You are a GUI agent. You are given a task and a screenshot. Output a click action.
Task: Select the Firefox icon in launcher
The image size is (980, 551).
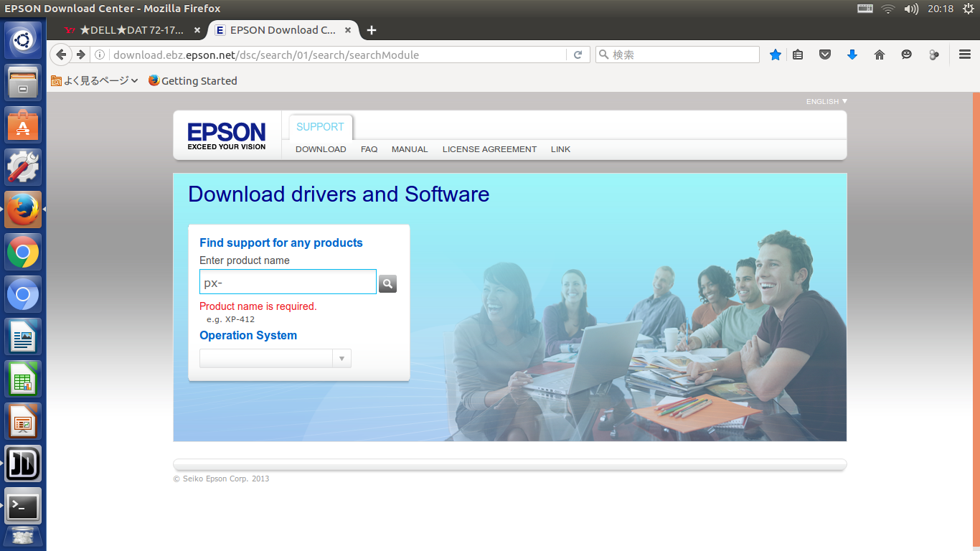[23, 209]
